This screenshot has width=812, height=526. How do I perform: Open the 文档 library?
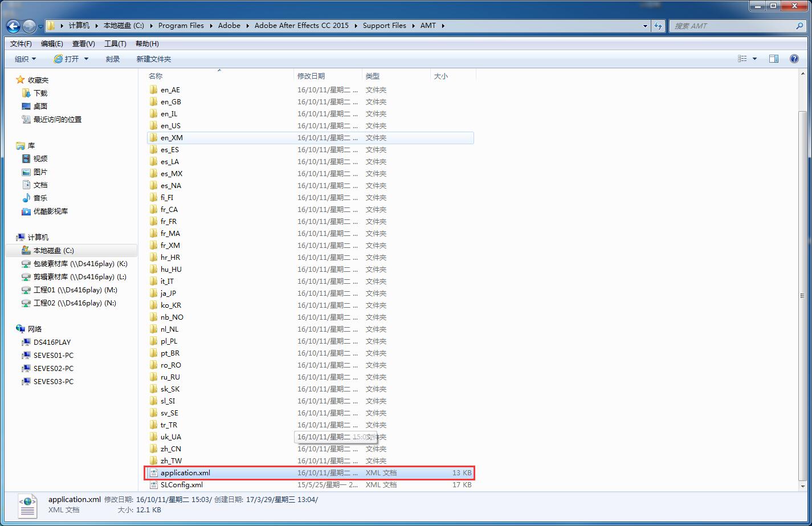(35, 185)
